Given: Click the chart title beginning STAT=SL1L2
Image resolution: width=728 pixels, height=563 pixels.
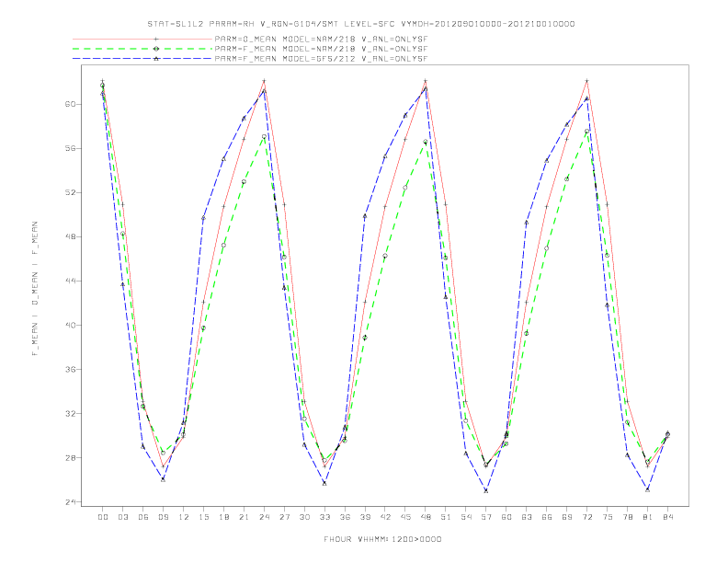Looking at the screenshot, I should click(361, 24).
